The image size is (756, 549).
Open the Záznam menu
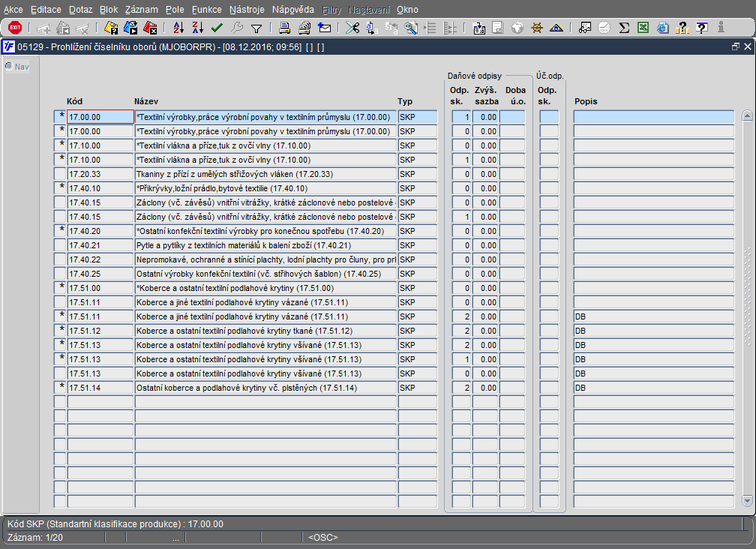click(140, 10)
